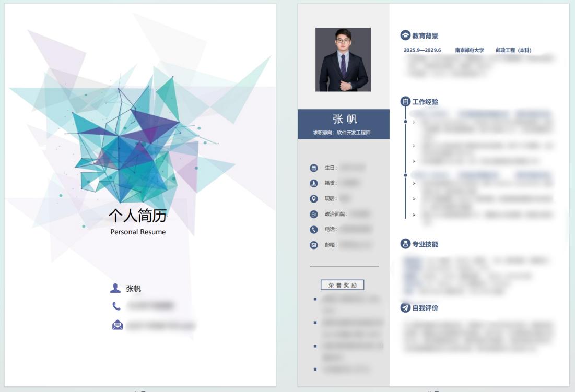The width and height of the screenshot is (575, 392).
Task: Click the phone icon beside 电话 in sidebar
Action: click(313, 229)
